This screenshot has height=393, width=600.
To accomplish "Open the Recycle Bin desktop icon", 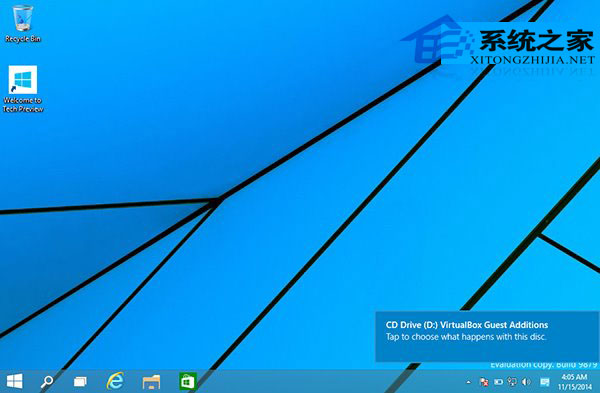I will [x=23, y=23].
